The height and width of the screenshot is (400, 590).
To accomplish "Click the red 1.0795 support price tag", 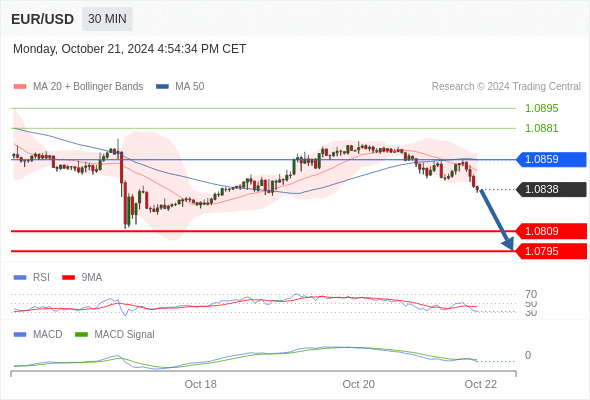I will point(551,251).
